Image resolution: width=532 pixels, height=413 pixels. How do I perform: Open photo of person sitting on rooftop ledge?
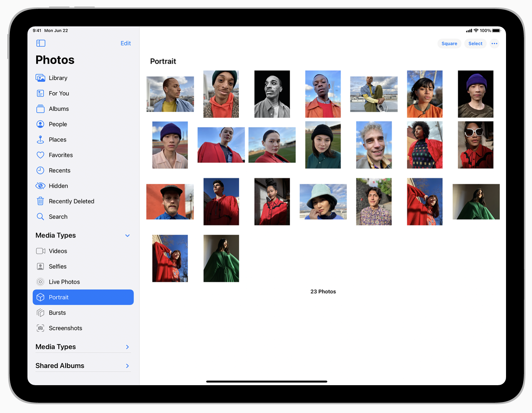pos(374,94)
